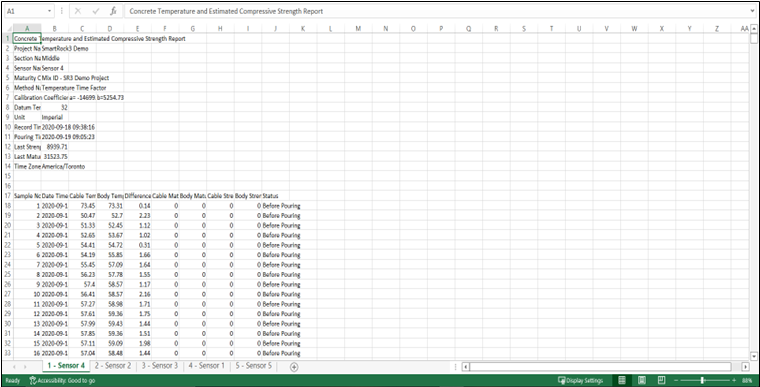Click Accessibility: Good to go status
The image size is (760, 387).
point(62,381)
